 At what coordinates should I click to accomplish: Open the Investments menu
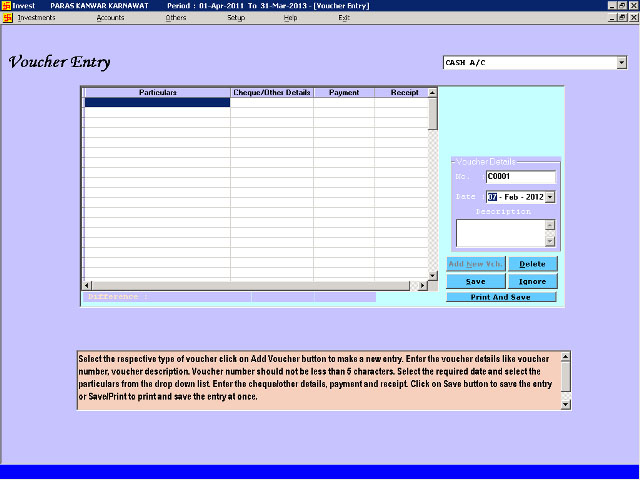(36, 18)
